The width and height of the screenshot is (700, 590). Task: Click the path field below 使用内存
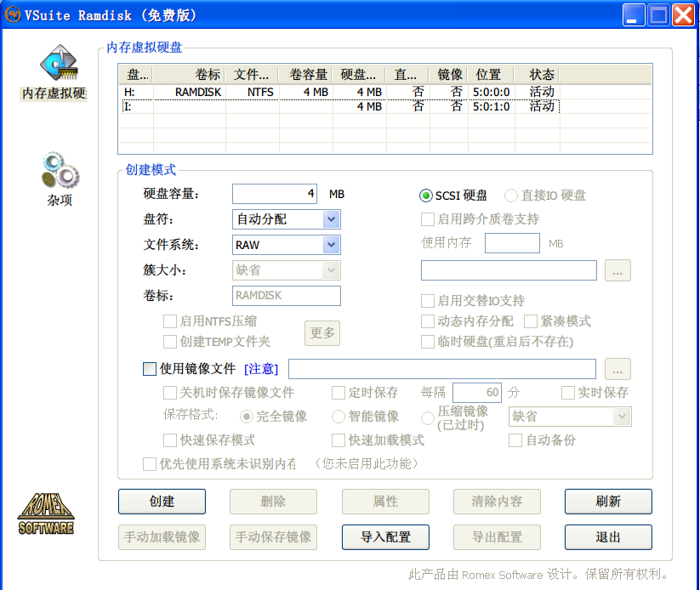[x=509, y=270]
